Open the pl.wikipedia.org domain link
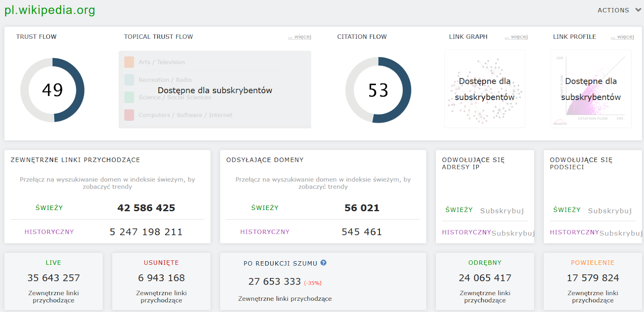 [x=50, y=10]
